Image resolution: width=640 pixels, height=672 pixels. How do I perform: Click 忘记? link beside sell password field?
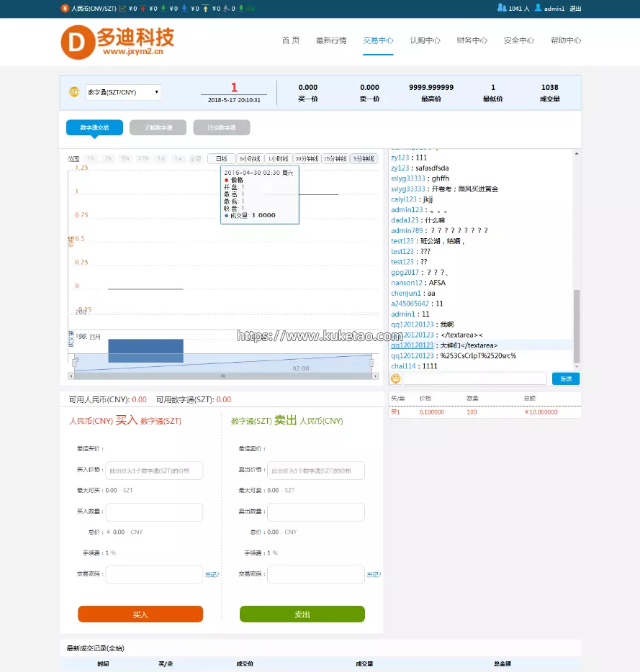(x=374, y=575)
